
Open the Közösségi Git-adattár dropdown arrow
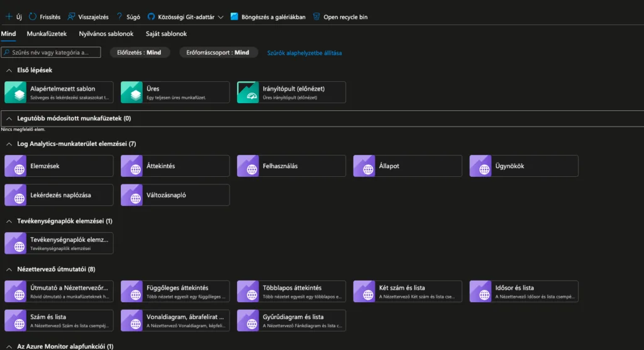pyautogui.click(x=221, y=17)
